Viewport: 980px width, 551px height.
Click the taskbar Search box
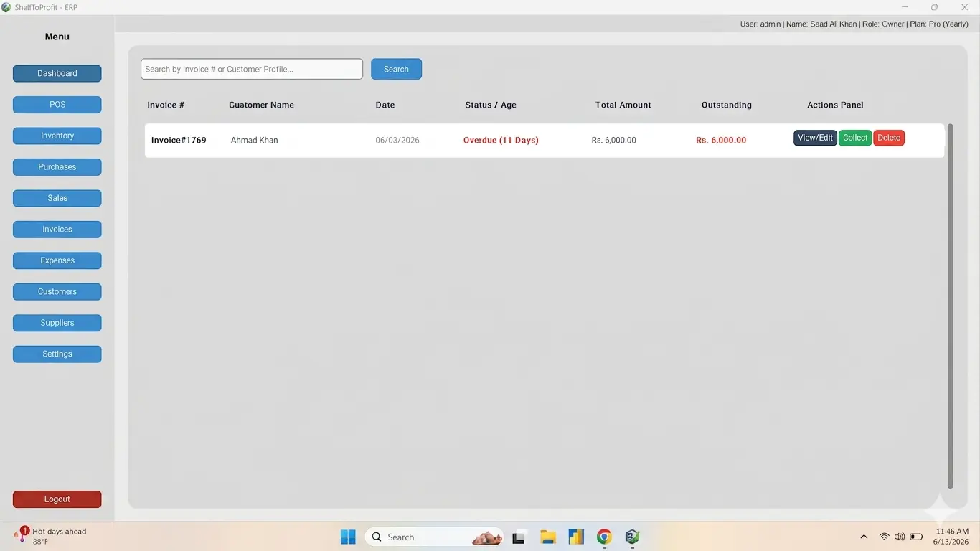coord(435,537)
